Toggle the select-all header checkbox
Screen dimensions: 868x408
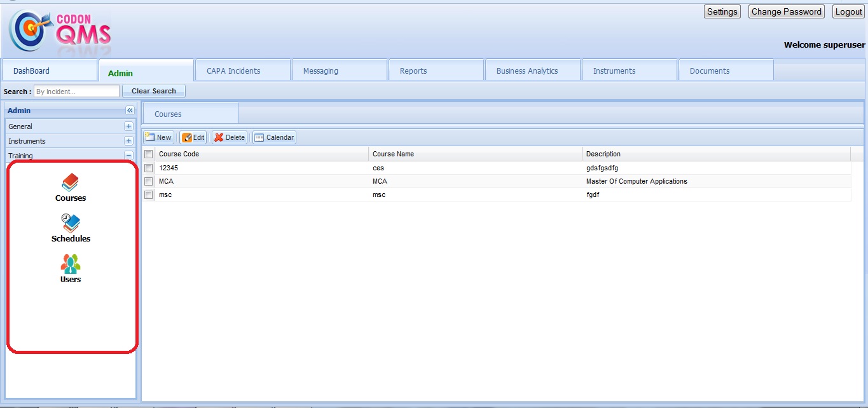pyautogui.click(x=149, y=154)
